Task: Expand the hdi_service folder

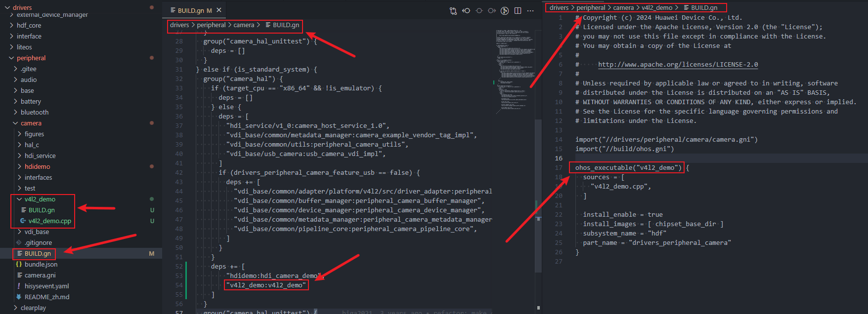Action: tap(19, 156)
